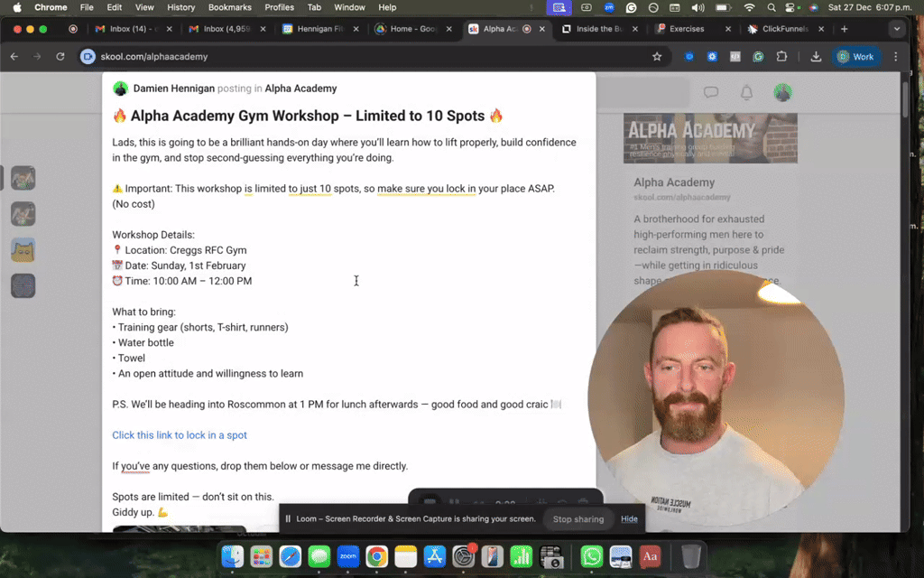Expand the Work profile button
The image size is (924, 578).
[854, 56]
